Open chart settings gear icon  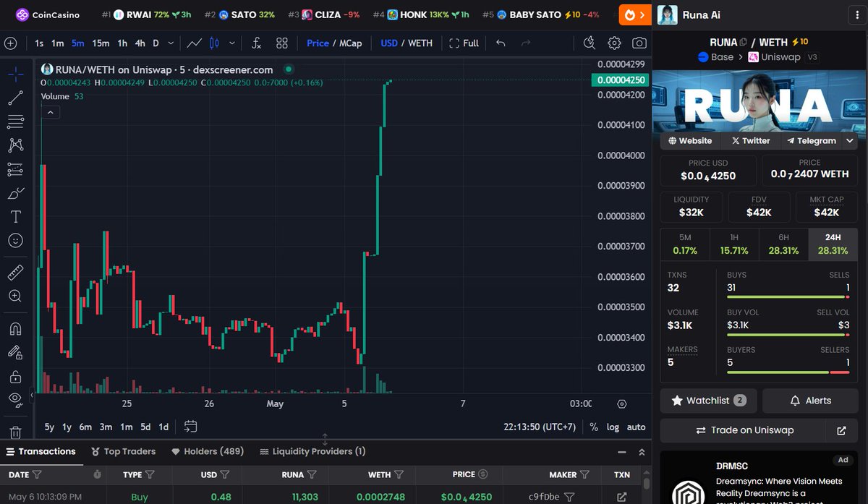click(614, 43)
